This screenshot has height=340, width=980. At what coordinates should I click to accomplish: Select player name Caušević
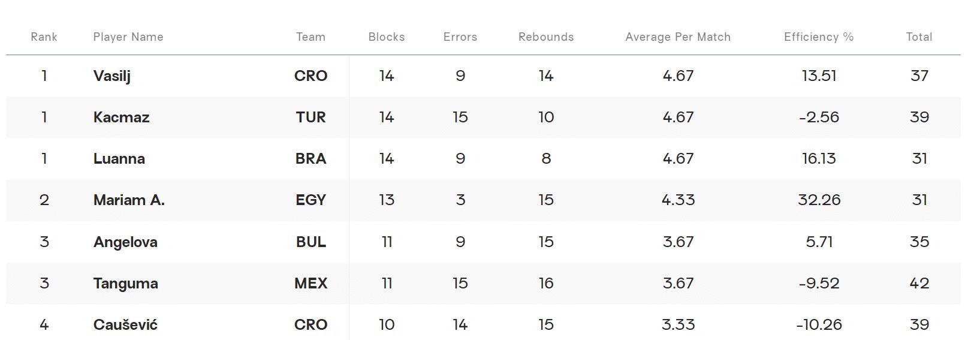[125, 324]
